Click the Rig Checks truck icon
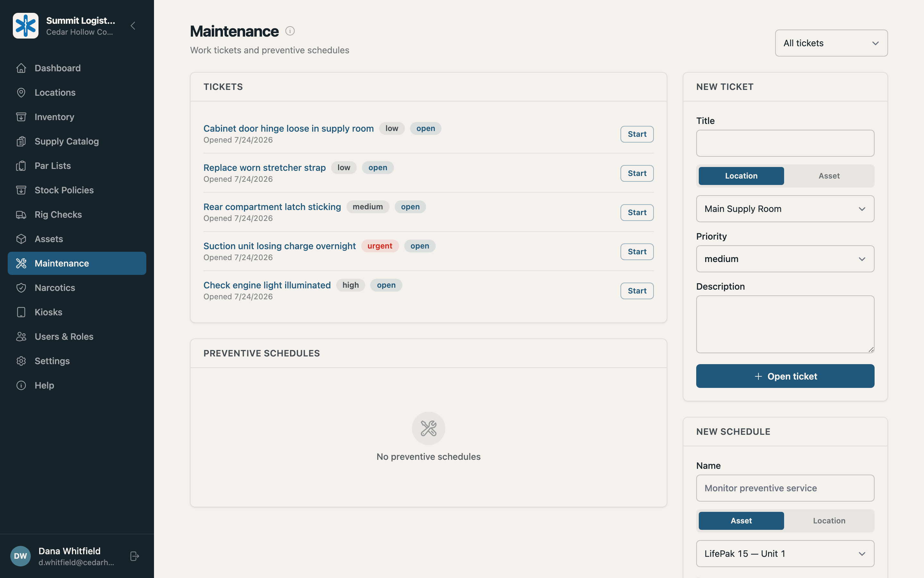 [x=21, y=215]
